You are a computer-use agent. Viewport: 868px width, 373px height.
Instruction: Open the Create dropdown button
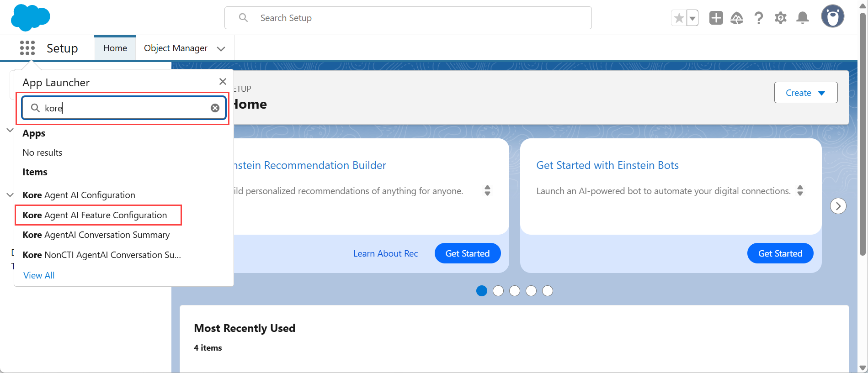[x=805, y=93]
